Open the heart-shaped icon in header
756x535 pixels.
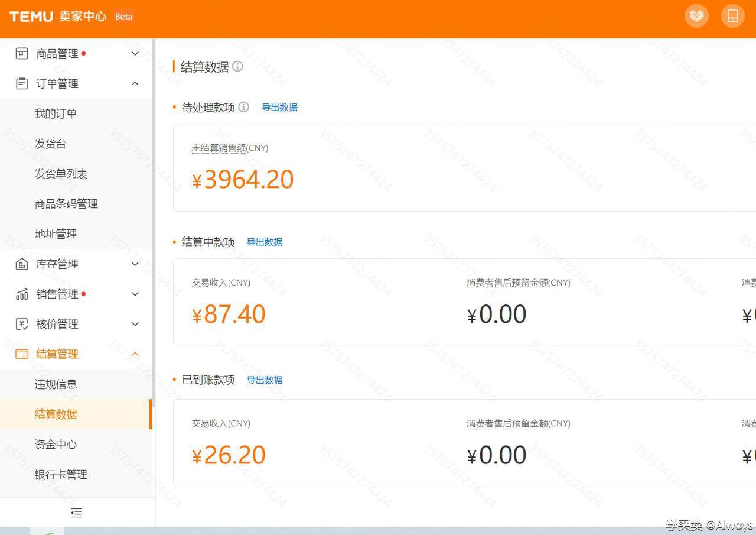[x=697, y=15]
